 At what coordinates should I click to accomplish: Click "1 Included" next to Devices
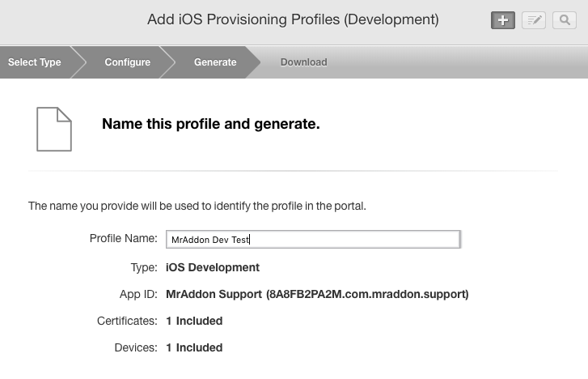click(x=194, y=347)
